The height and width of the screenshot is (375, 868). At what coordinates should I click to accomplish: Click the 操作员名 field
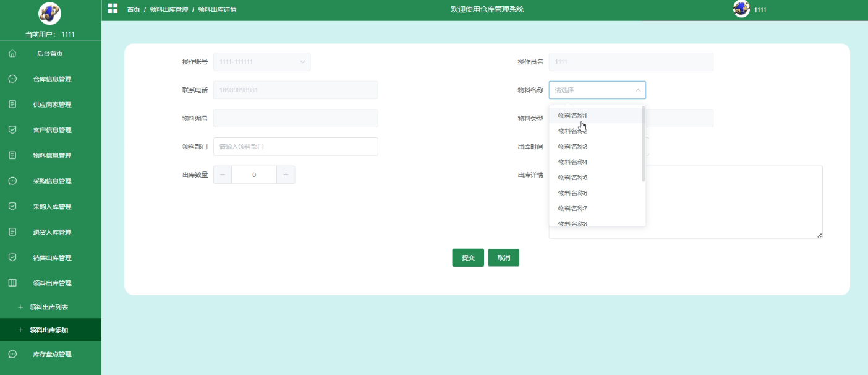[631, 62]
